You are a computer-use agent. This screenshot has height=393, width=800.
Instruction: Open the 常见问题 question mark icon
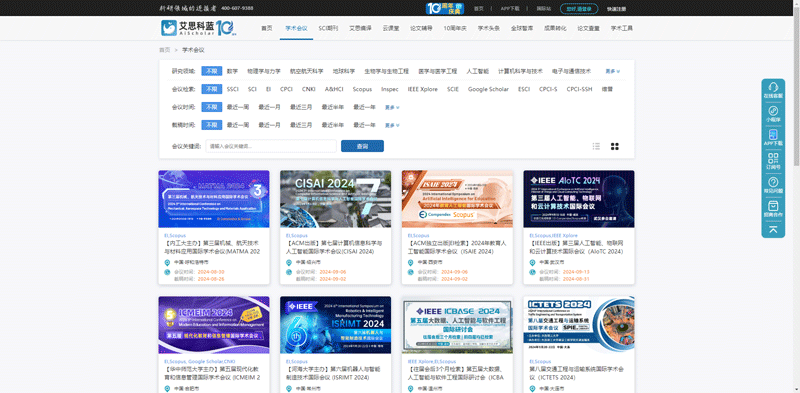[773, 182]
